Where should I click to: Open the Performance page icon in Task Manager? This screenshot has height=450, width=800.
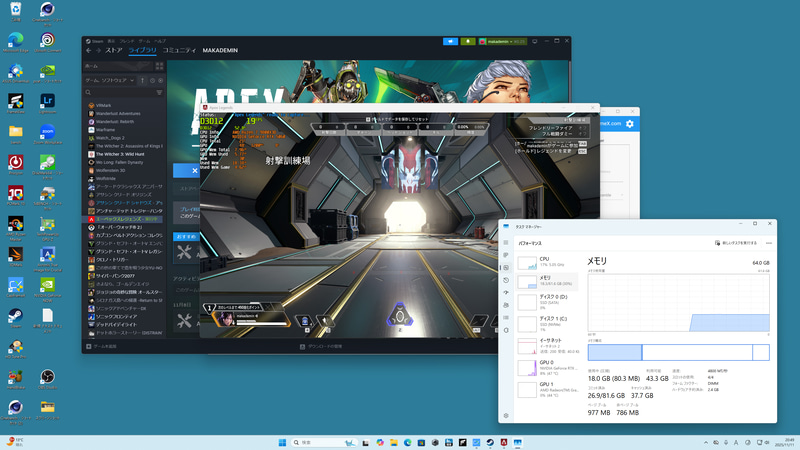click(x=506, y=268)
